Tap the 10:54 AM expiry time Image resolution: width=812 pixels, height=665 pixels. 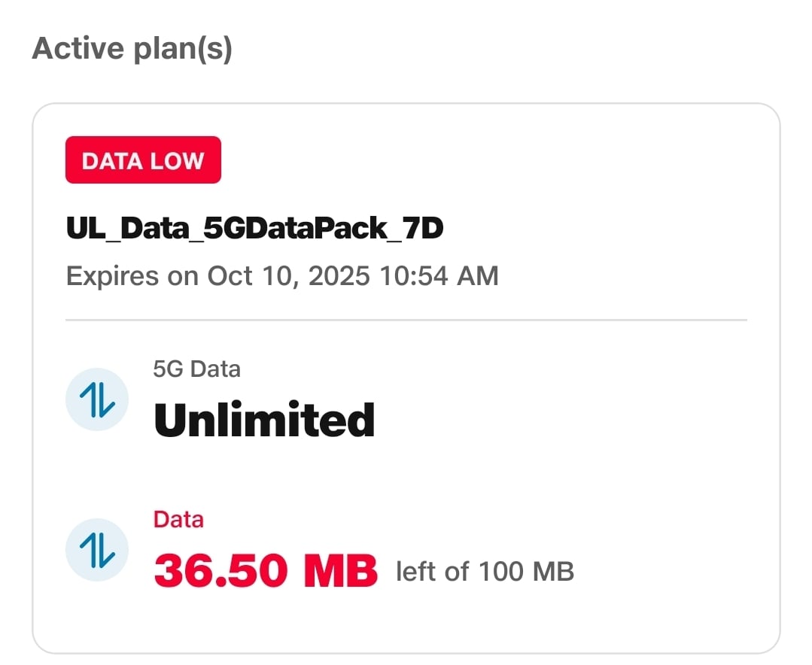tap(440, 275)
